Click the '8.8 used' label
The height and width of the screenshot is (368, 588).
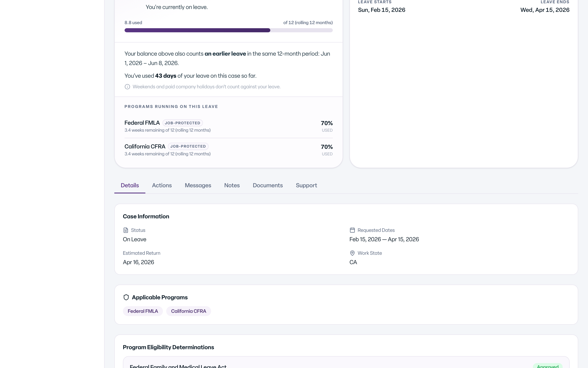coord(133,23)
